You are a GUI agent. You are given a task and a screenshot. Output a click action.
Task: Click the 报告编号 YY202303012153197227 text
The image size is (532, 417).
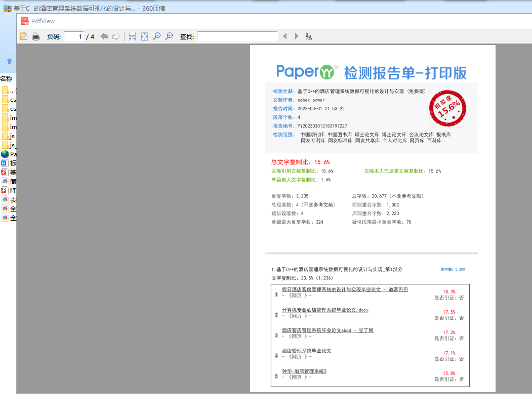(310, 126)
